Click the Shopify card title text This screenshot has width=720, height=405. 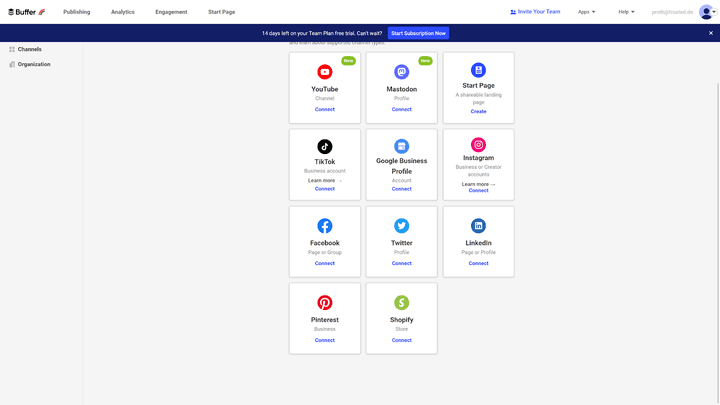[x=401, y=320]
